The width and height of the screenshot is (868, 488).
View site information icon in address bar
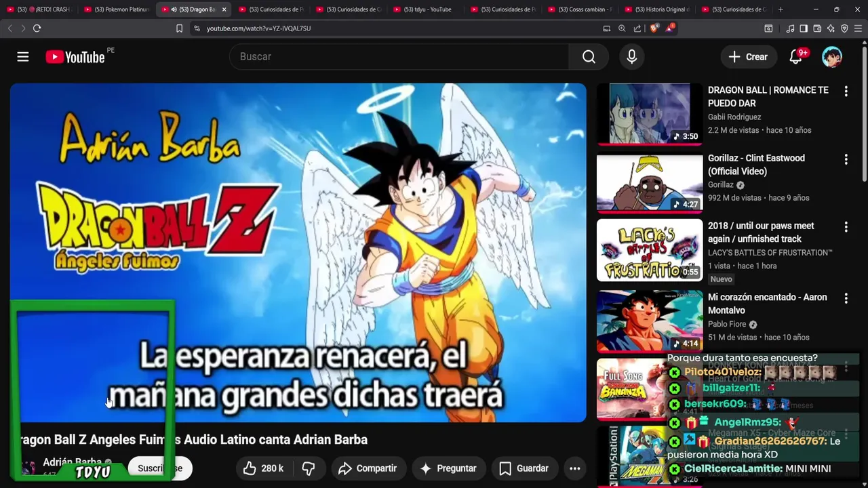tap(197, 28)
